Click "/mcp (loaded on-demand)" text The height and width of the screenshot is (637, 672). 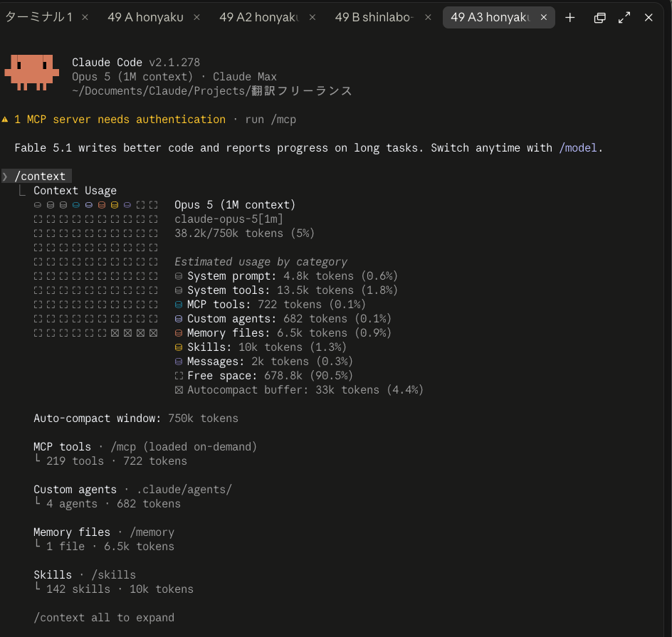point(184,447)
